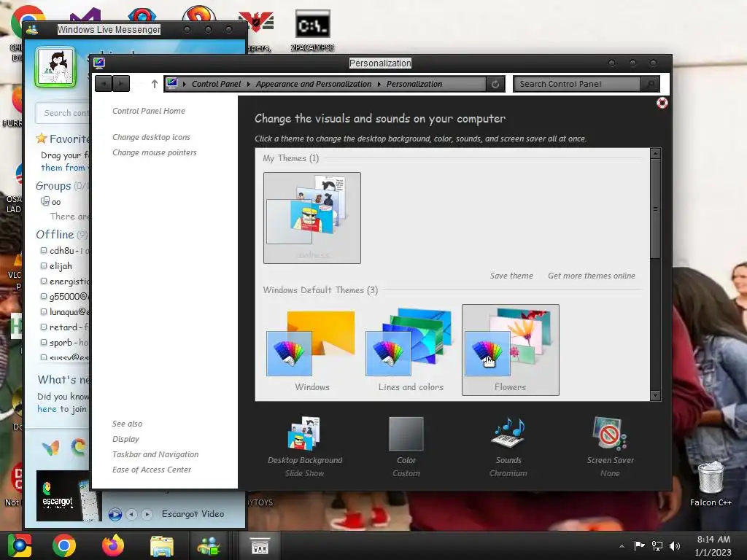The width and height of the screenshot is (747, 560).
Task: Select the Personalization breadcrumb segment
Action: tap(414, 84)
